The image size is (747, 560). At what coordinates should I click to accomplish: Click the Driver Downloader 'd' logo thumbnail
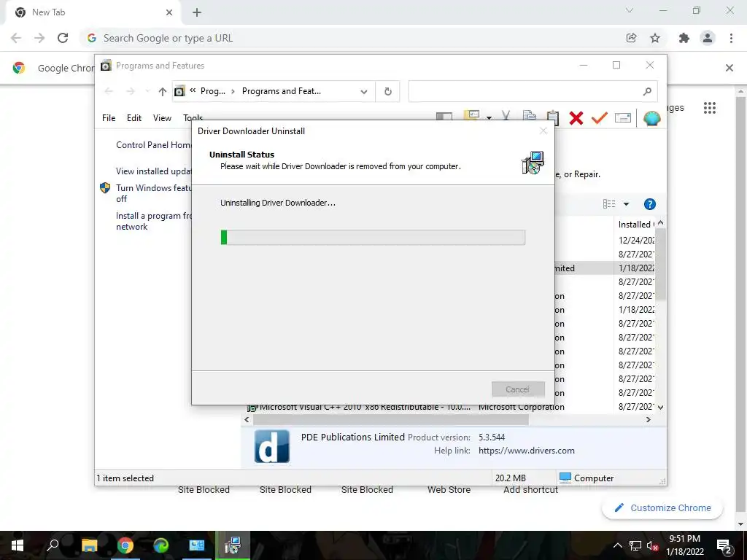coord(271,446)
